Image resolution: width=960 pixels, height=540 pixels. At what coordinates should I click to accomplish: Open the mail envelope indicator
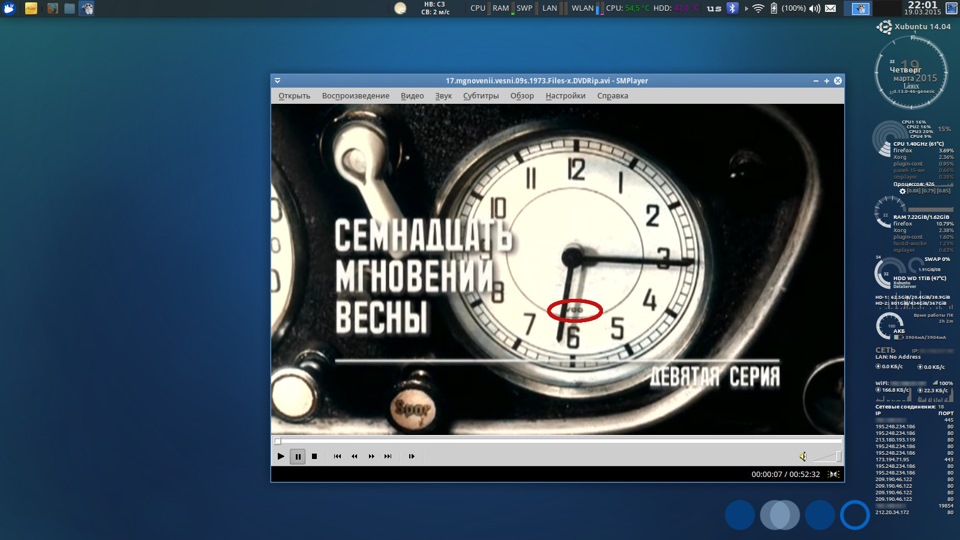[830, 8]
